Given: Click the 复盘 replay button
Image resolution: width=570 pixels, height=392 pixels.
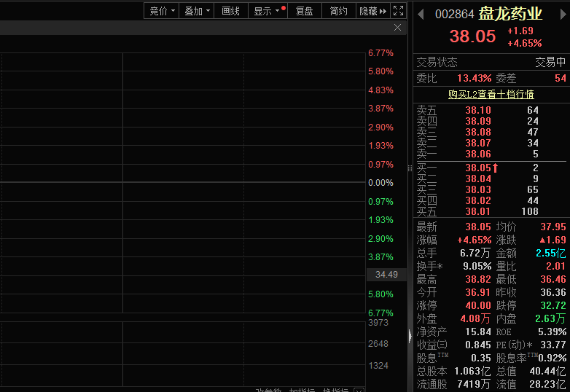Looking at the screenshot, I should coord(304,11).
